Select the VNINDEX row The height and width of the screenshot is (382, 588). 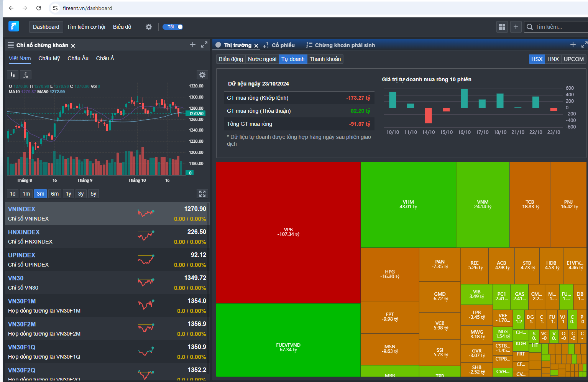point(107,214)
